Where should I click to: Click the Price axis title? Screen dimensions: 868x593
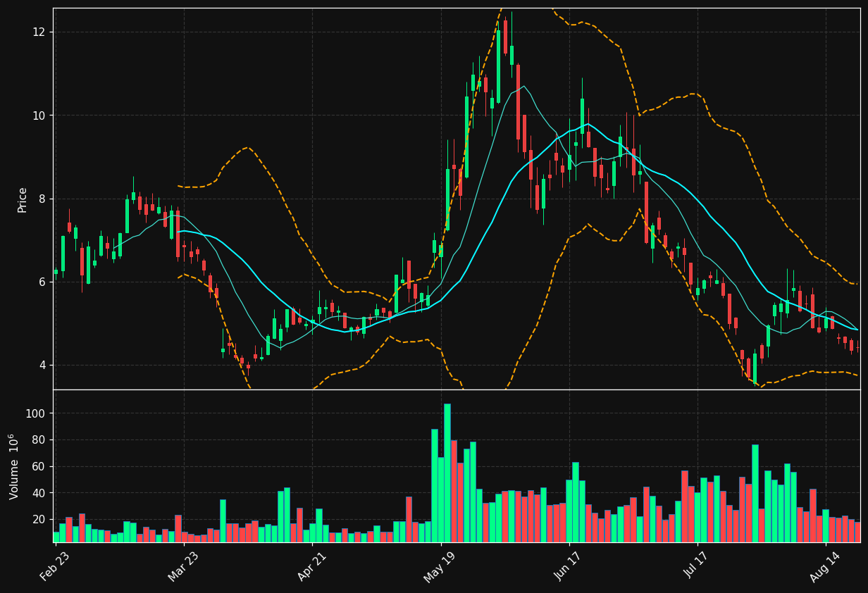(23, 199)
